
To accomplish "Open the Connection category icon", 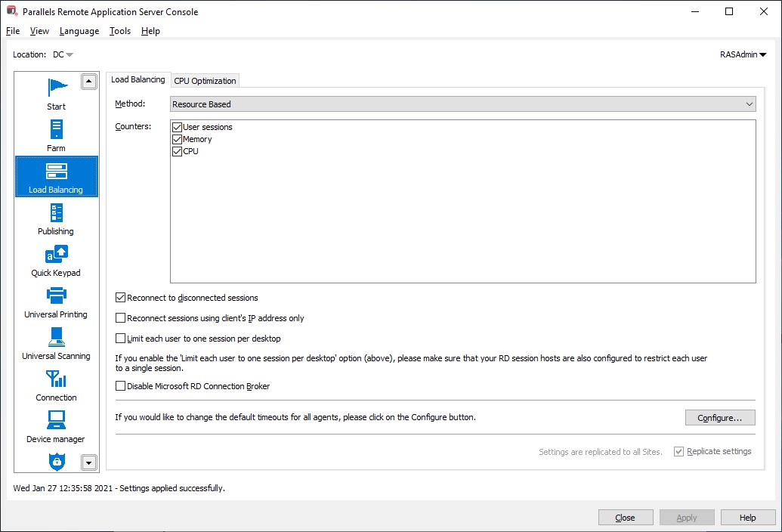I will [57, 379].
